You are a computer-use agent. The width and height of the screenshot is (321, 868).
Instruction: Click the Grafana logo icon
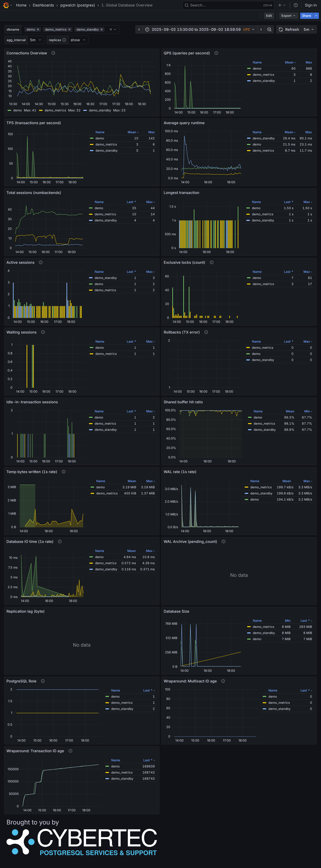6,5
